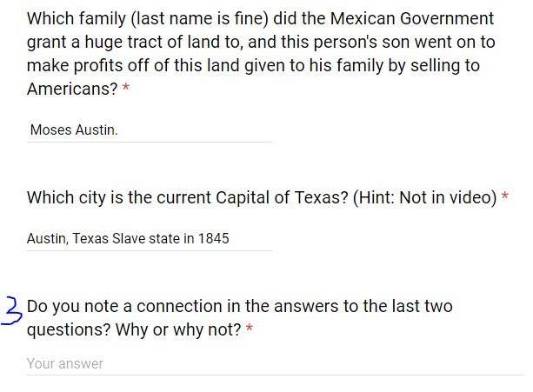Click '1845' in the second answer
The image size is (533, 392).
pos(214,238)
